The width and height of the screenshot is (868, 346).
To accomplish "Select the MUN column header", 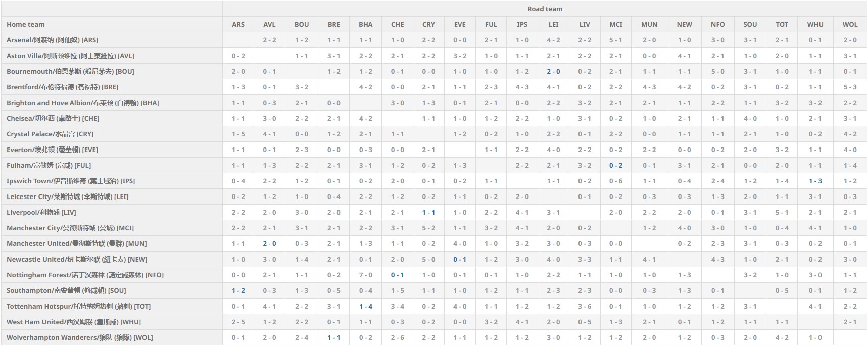I will point(649,24).
